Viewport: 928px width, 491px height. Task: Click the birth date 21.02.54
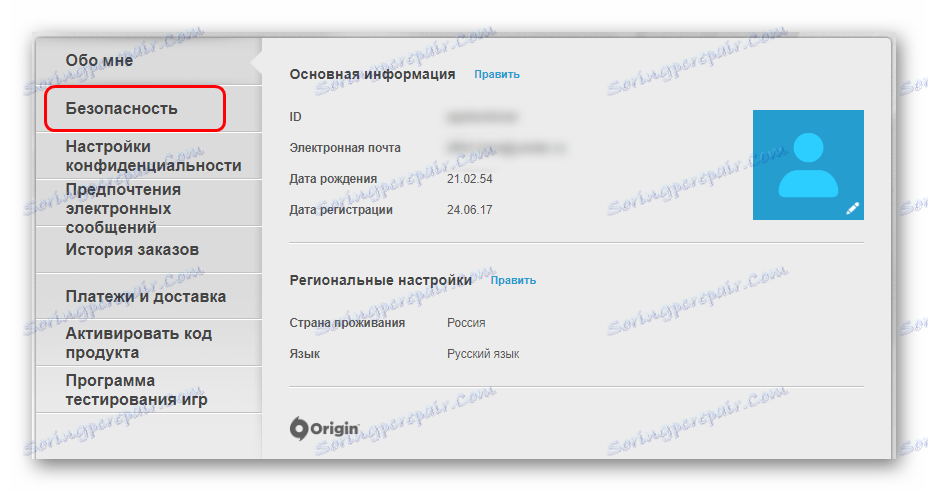click(469, 179)
